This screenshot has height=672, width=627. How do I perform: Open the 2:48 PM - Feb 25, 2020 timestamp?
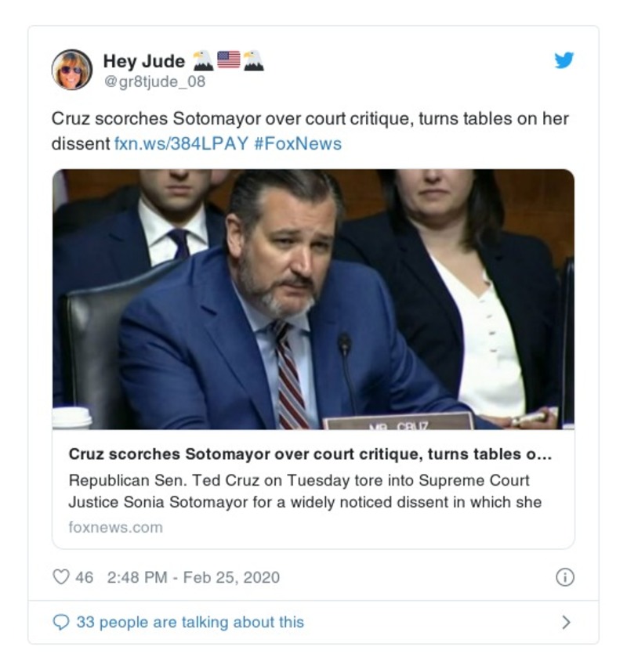pyautogui.click(x=193, y=578)
